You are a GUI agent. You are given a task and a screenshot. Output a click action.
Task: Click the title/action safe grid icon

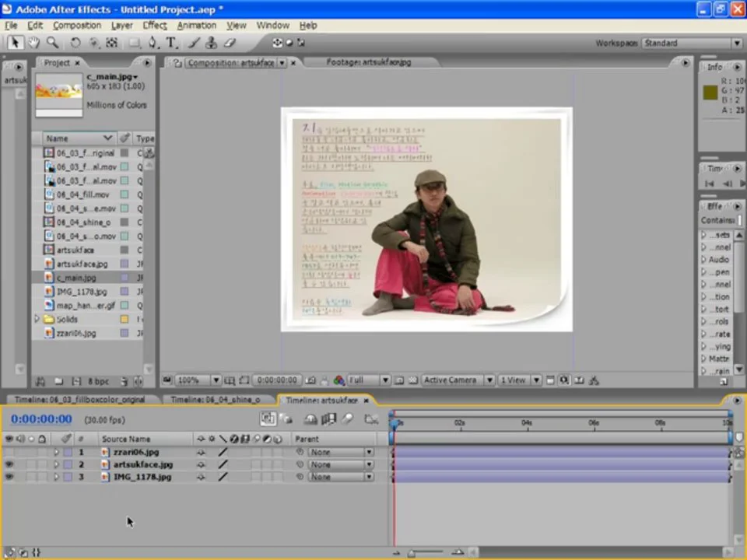[230, 380]
